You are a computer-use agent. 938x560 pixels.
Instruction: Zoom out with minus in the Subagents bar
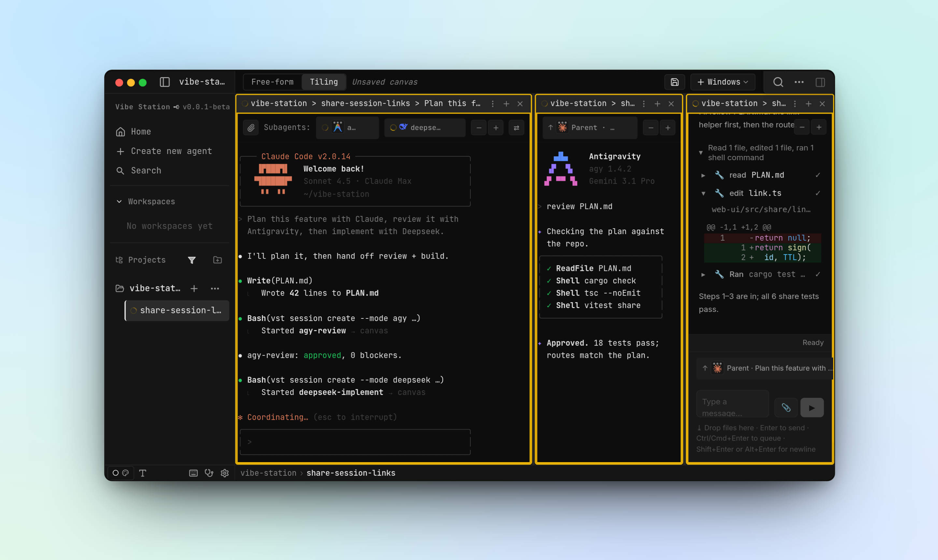pos(479,128)
